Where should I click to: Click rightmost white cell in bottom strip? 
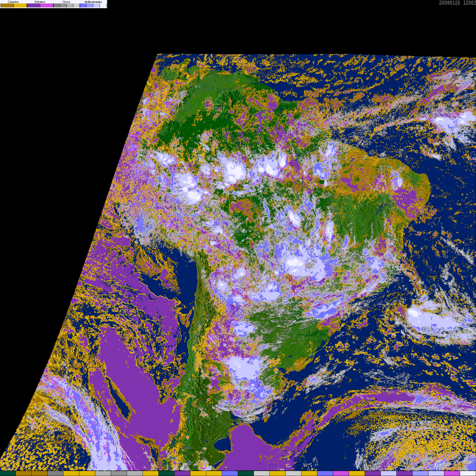coord(468,473)
